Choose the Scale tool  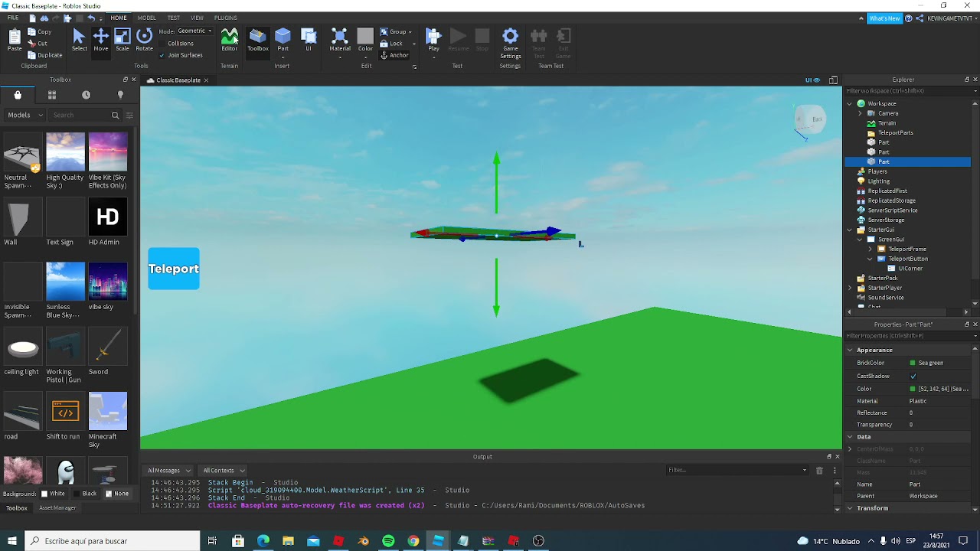tap(122, 40)
